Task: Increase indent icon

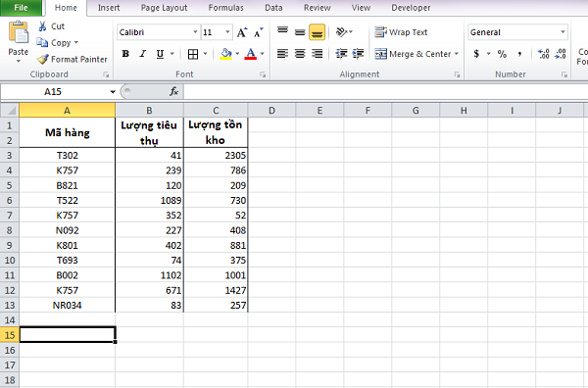Action: [x=358, y=54]
